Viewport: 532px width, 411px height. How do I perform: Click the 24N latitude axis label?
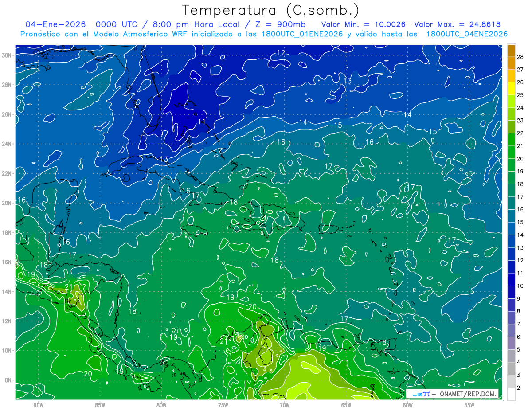pos(7,144)
